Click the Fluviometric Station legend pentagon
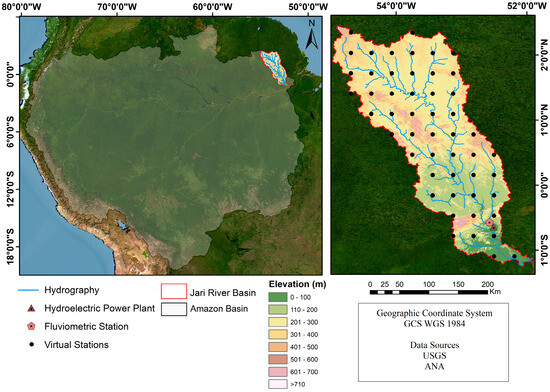Viewport: 550px width, 392px height. (32, 326)
